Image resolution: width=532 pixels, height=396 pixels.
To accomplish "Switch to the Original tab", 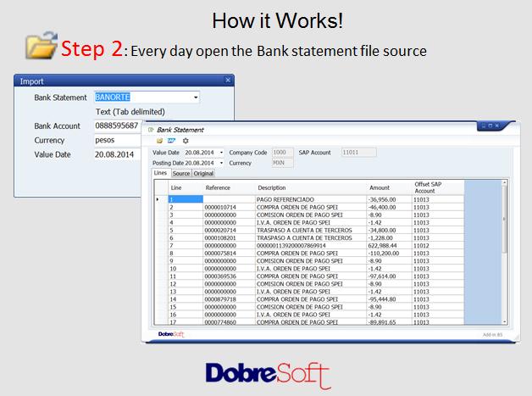I will pos(203,174).
